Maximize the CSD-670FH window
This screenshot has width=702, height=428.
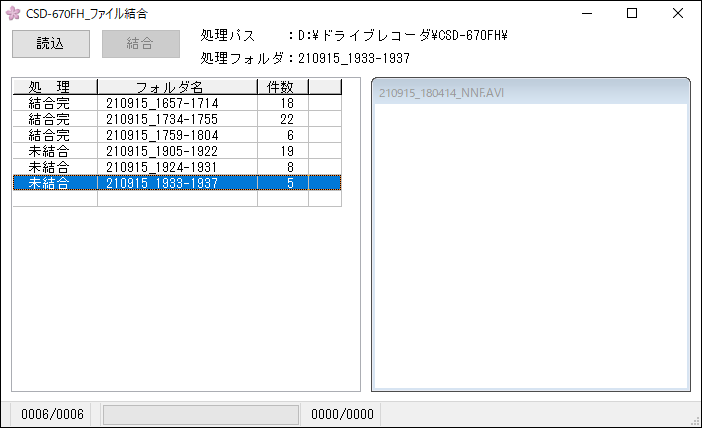click(x=632, y=13)
